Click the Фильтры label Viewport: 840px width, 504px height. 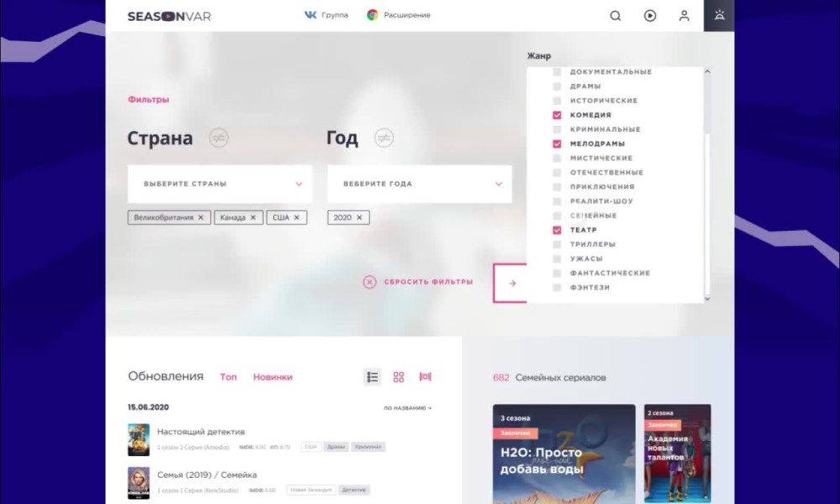point(149,100)
